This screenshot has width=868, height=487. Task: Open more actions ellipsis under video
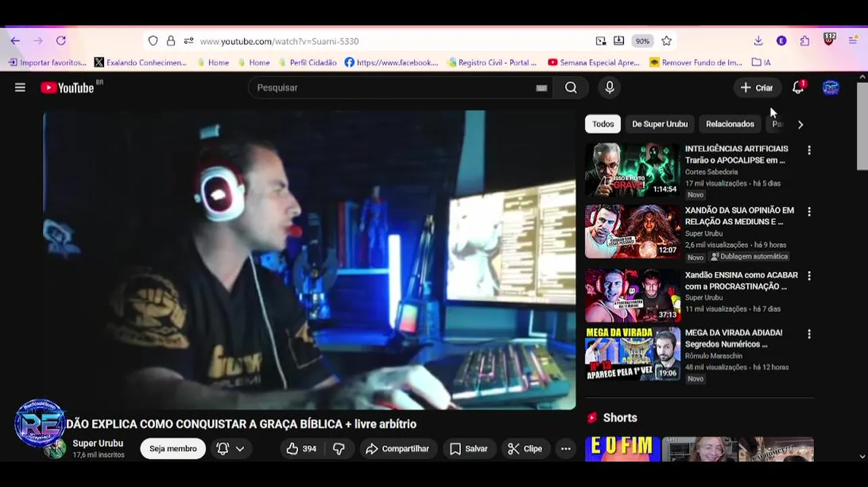(x=566, y=448)
